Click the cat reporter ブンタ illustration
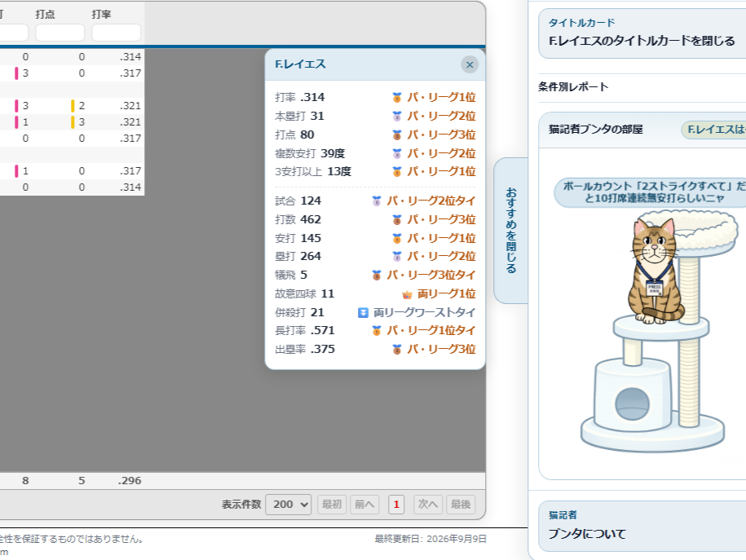 tap(656, 271)
